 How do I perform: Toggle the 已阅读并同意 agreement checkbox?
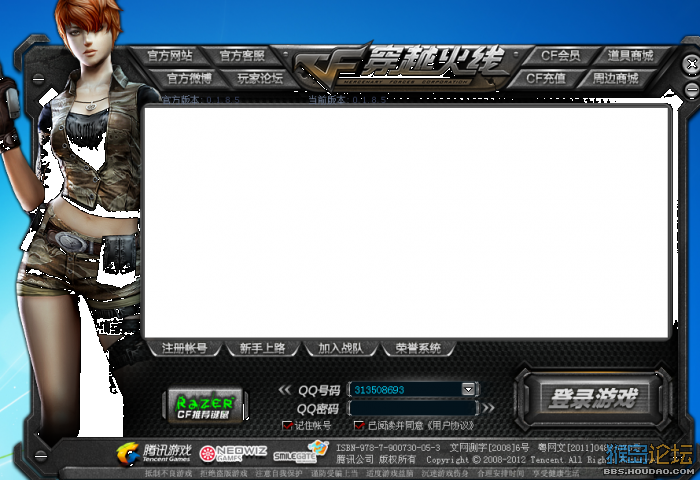pyautogui.click(x=359, y=426)
